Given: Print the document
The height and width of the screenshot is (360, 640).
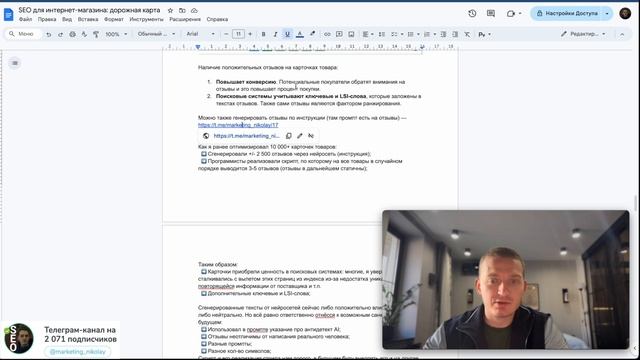Looking at the screenshot, I should point(72,34).
